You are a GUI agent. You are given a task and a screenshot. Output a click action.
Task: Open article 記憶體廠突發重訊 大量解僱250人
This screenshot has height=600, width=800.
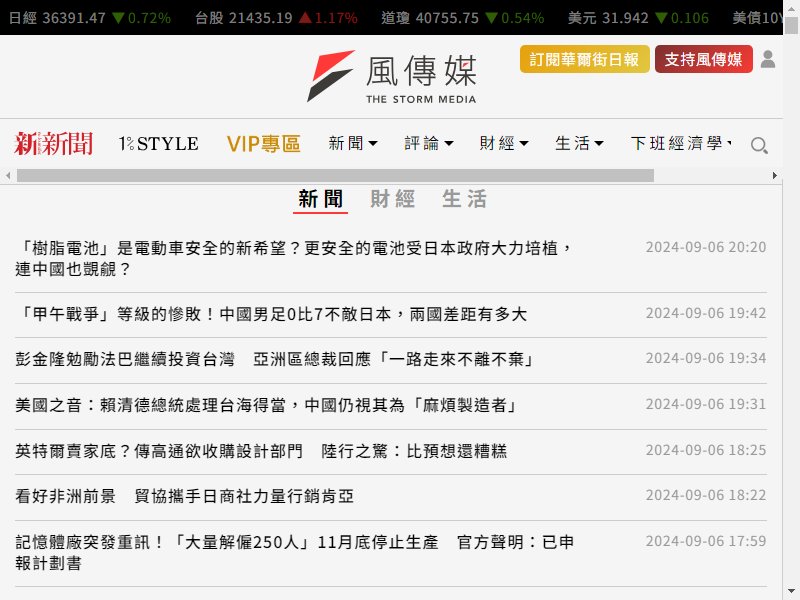pos(295,553)
